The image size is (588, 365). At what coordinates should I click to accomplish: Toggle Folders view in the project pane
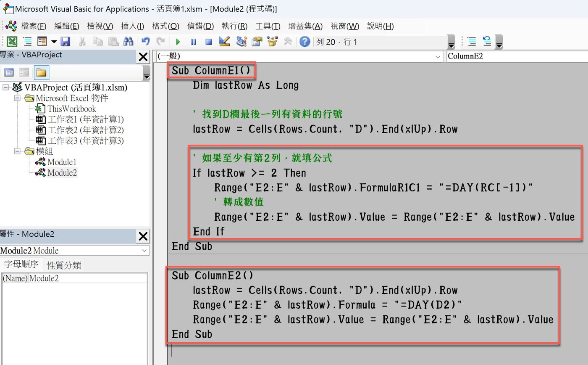click(41, 72)
